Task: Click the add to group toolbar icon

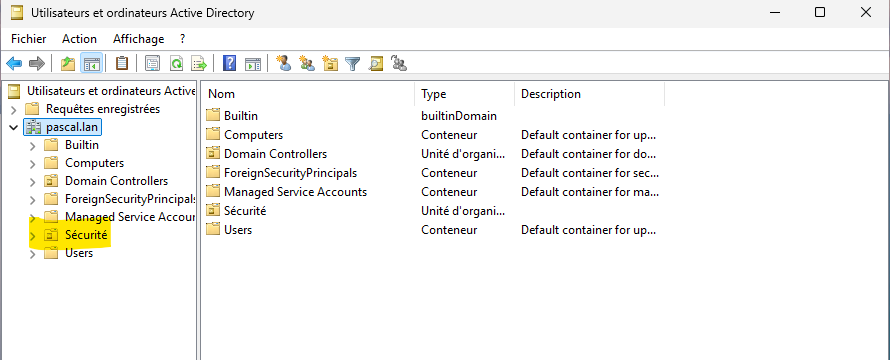Action: (400, 64)
